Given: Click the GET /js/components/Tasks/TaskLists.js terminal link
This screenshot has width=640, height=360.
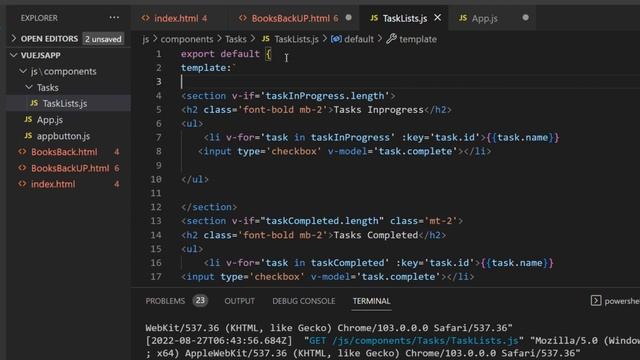Looking at the screenshot, I should point(414,340).
